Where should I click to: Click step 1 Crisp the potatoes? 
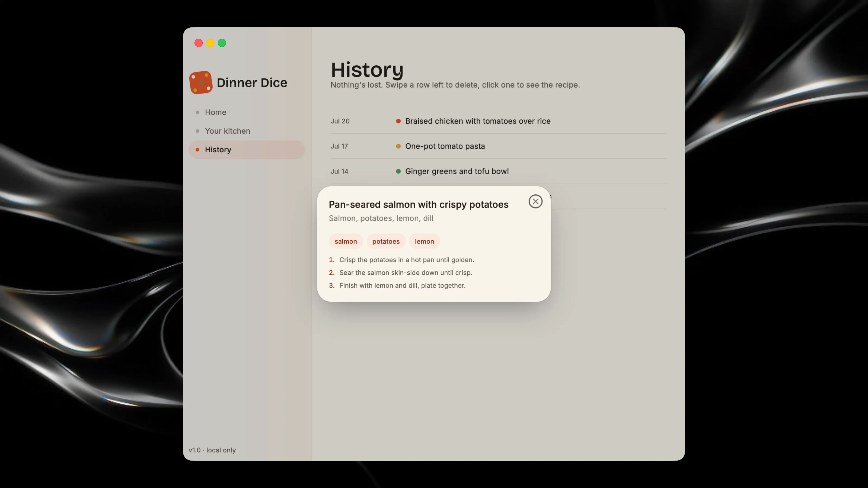pos(402,260)
